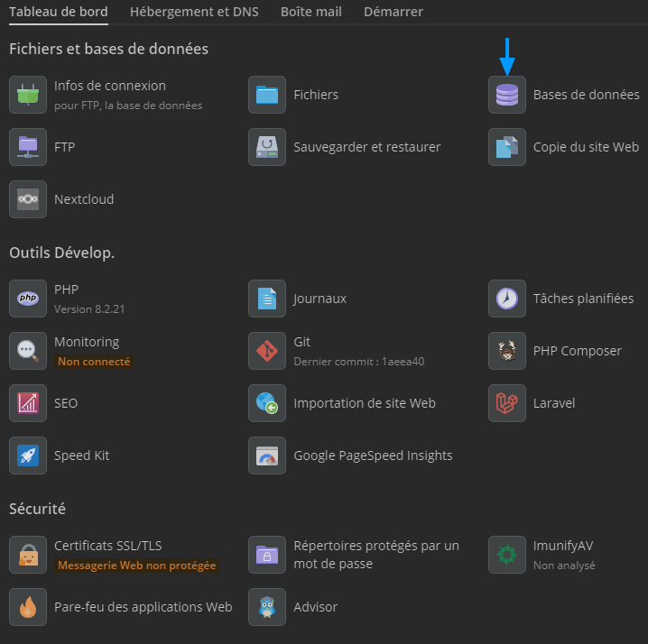Image resolution: width=648 pixels, height=644 pixels.
Task: Click the Git icon
Action: click(267, 351)
